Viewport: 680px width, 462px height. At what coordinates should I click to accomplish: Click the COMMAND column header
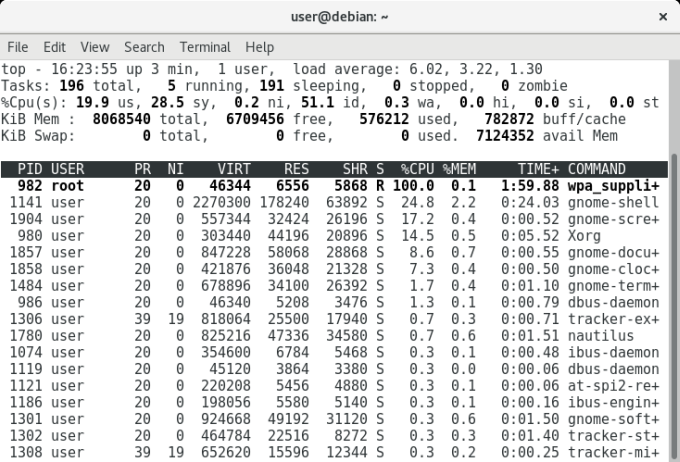click(597, 169)
